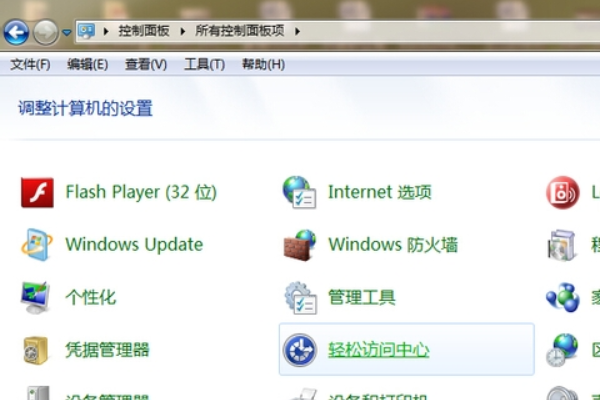Click the Control Panel icon in address bar
The height and width of the screenshot is (400, 600).
(x=86, y=31)
